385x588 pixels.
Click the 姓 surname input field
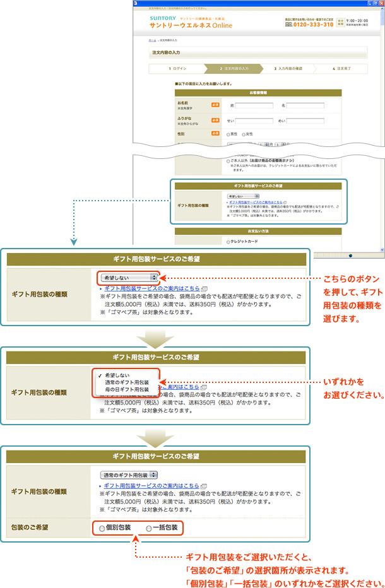pyautogui.click(x=254, y=106)
